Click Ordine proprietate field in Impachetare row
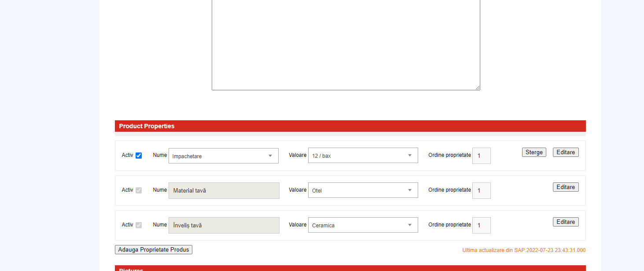Viewport: 644px width, 271px height. [481, 156]
